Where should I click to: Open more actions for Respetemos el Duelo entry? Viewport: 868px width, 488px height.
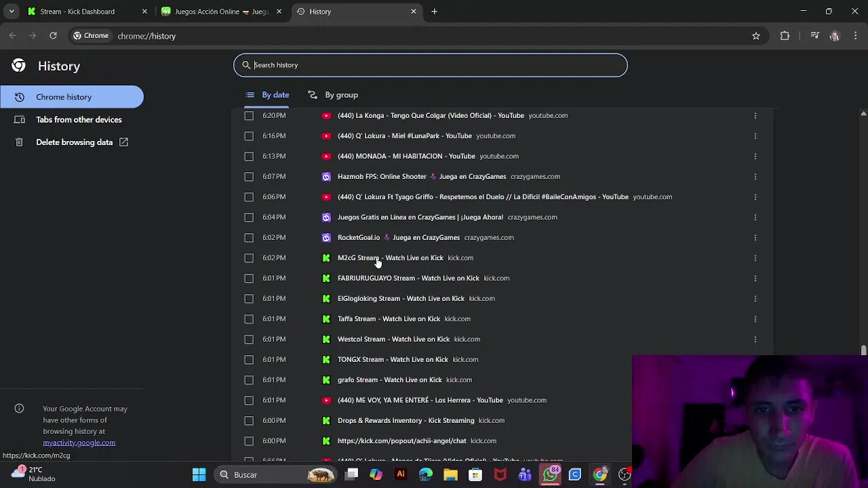(x=755, y=197)
